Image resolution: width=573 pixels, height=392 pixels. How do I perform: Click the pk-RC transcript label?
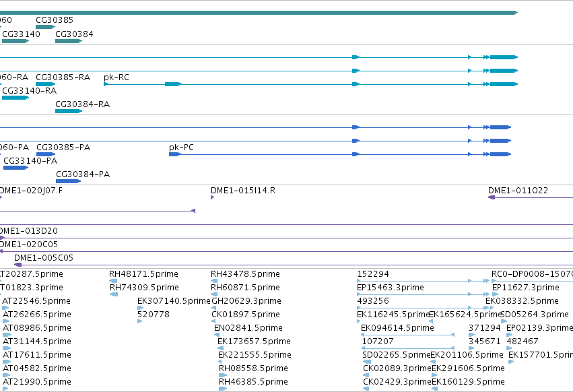116,77
